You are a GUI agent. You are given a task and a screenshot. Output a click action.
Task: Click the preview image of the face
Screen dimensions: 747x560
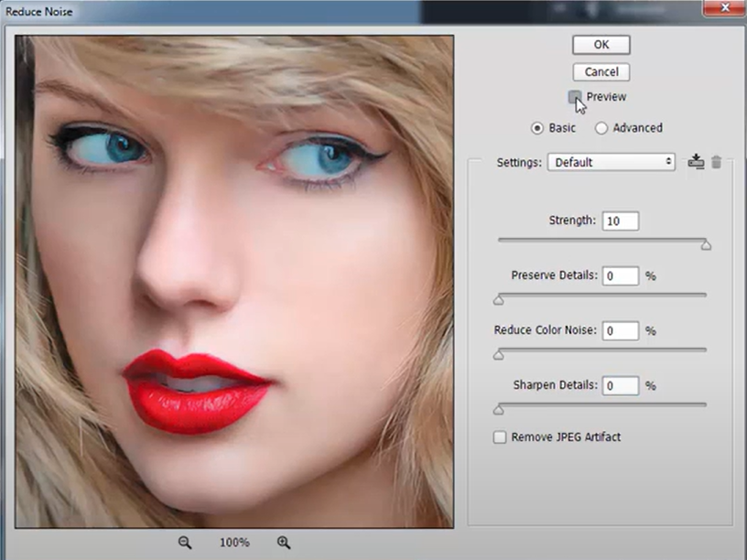(234, 282)
